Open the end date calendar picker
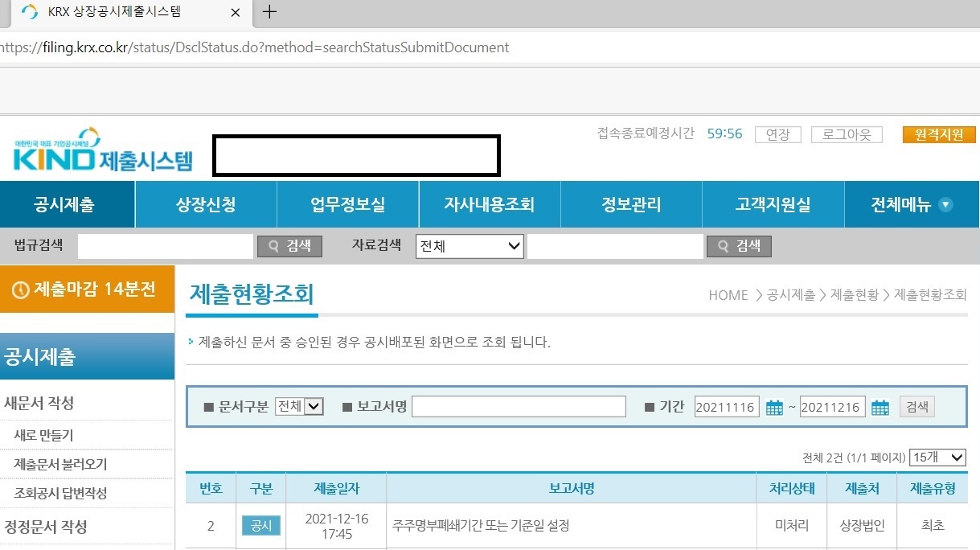The image size is (980, 550). tap(880, 407)
